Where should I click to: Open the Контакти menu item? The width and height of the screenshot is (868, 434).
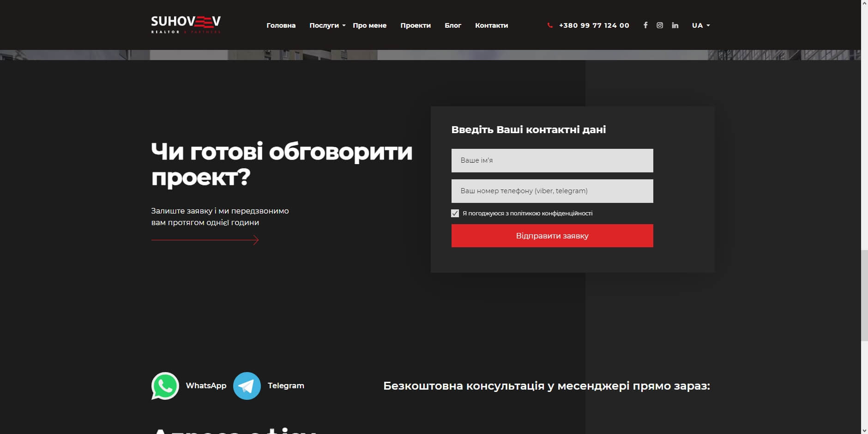click(491, 25)
